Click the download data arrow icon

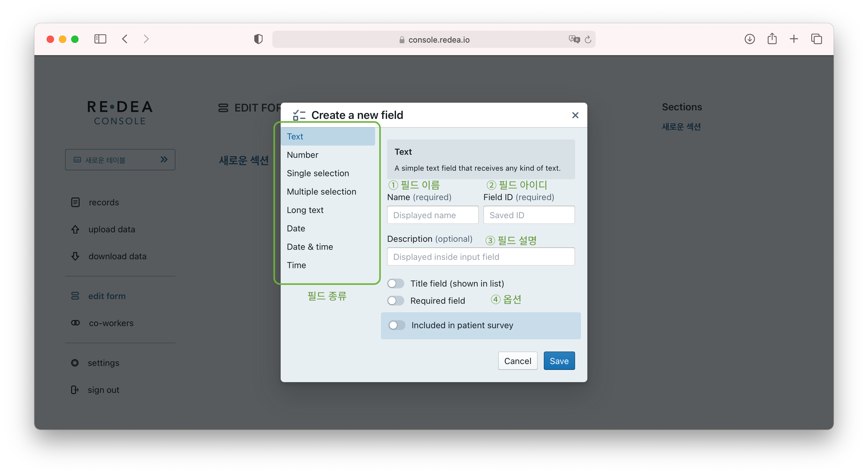coord(75,256)
